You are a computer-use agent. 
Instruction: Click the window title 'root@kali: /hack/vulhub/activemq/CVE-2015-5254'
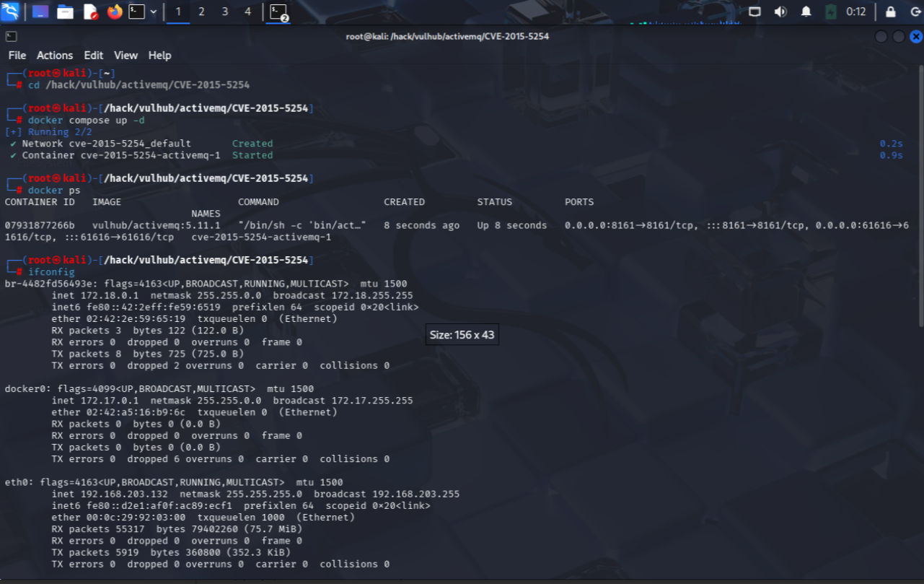click(447, 36)
